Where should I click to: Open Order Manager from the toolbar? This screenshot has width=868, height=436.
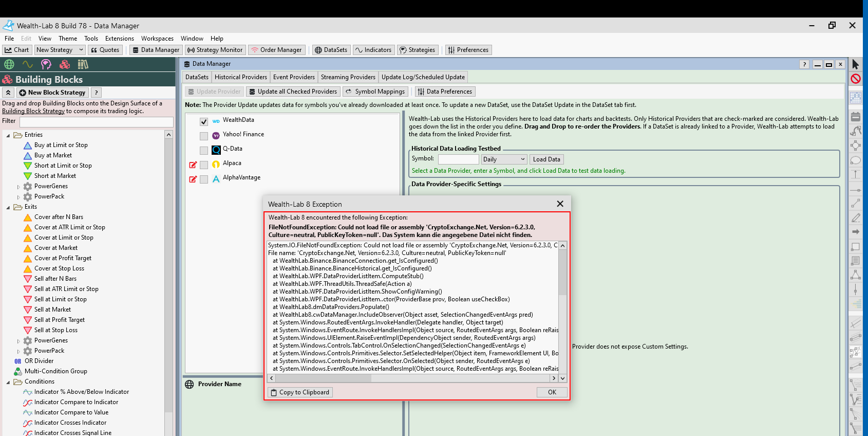click(x=276, y=50)
